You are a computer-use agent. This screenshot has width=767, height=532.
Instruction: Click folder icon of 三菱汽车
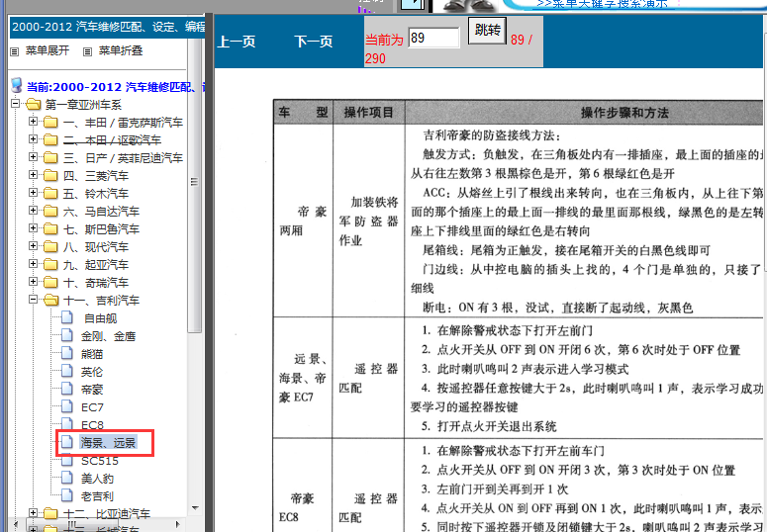coord(50,175)
